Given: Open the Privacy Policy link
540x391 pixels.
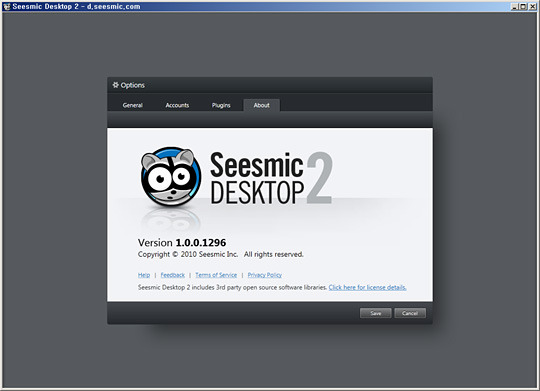Looking at the screenshot, I should coord(264,275).
